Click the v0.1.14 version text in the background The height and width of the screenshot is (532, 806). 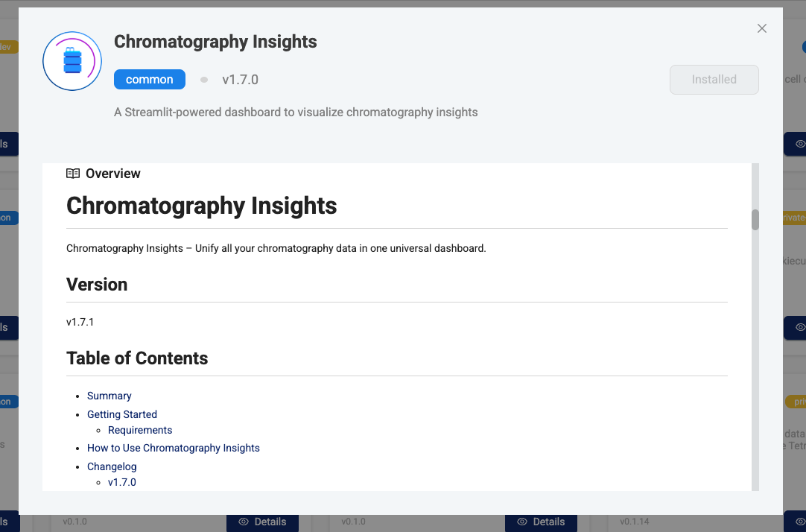coord(635,522)
